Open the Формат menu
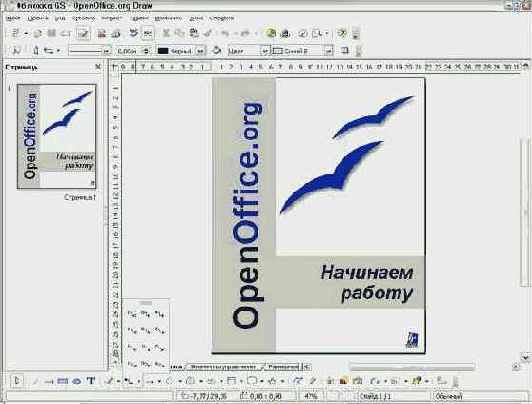This screenshot has height=404, width=532. [x=111, y=18]
